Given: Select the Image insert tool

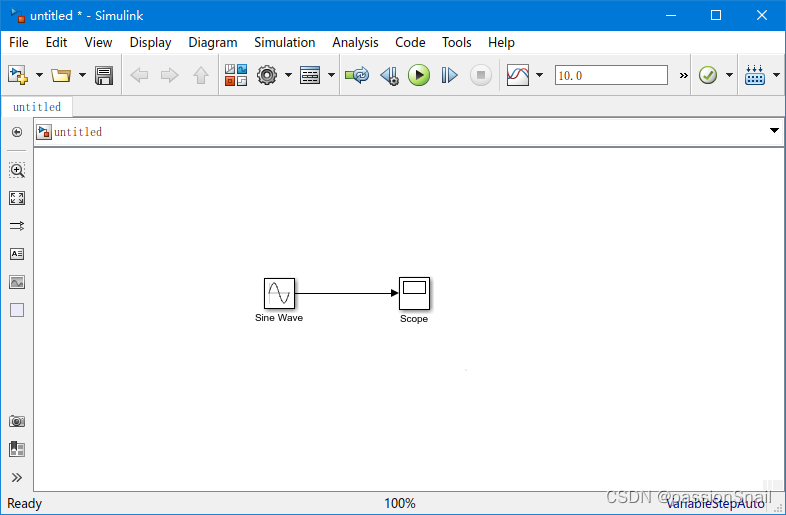Looking at the screenshot, I should tap(17, 282).
